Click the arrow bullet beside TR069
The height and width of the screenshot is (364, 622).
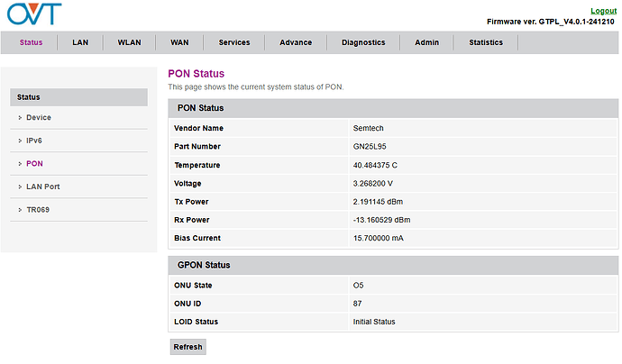pos(19,210)
